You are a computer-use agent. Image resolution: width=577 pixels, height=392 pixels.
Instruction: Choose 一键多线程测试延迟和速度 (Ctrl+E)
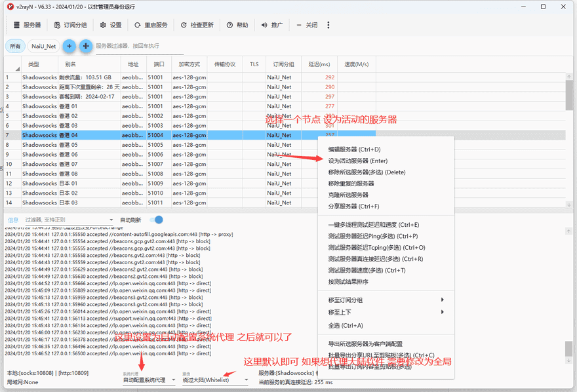(386, 225)
